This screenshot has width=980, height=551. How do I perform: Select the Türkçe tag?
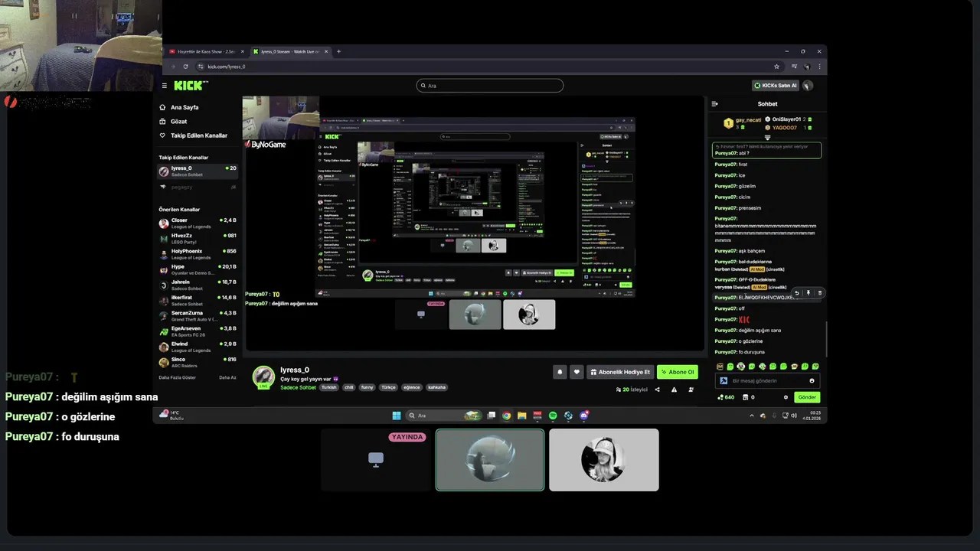click(x=389, y=387)
